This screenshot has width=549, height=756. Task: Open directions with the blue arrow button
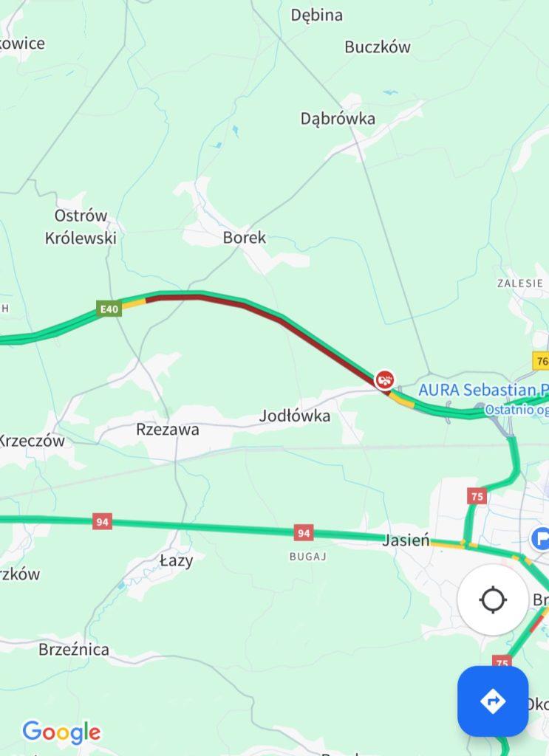(x=493, y=701)
